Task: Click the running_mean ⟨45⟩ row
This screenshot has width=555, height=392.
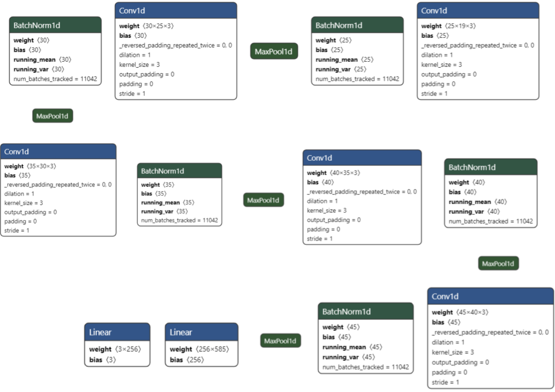Action: 352,347
